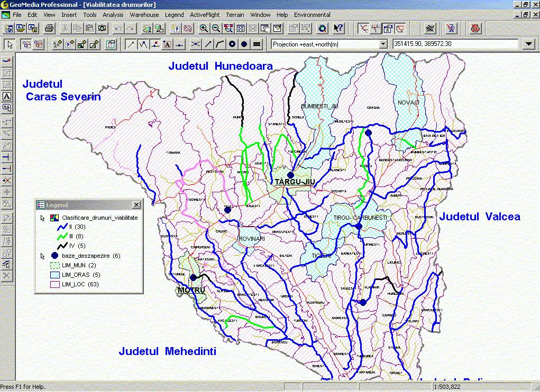Open the Analysis menu
Image resolution: width=540 pixels, height=392 pixels.
pyautogui.click(x=113, y=15)
